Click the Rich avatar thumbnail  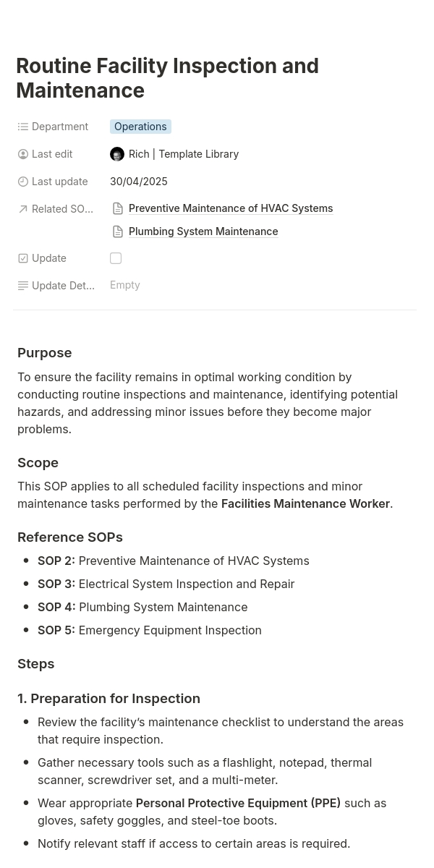pos(117,154)
